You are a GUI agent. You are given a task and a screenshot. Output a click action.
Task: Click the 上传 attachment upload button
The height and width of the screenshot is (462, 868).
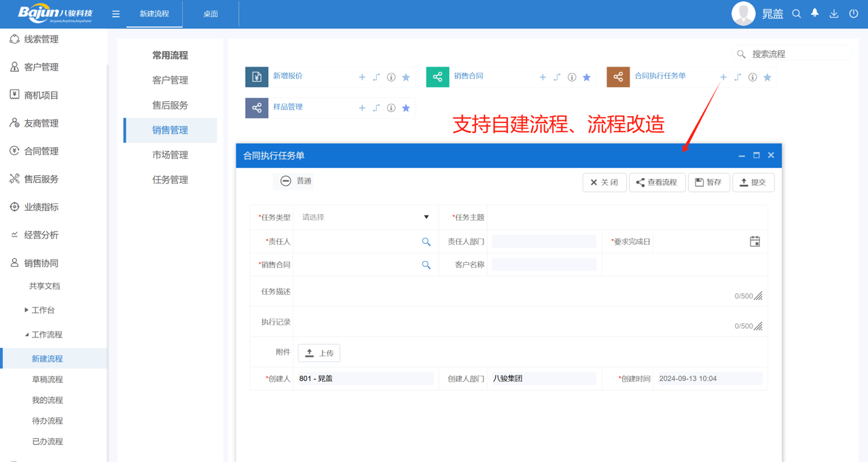point(319,353)
